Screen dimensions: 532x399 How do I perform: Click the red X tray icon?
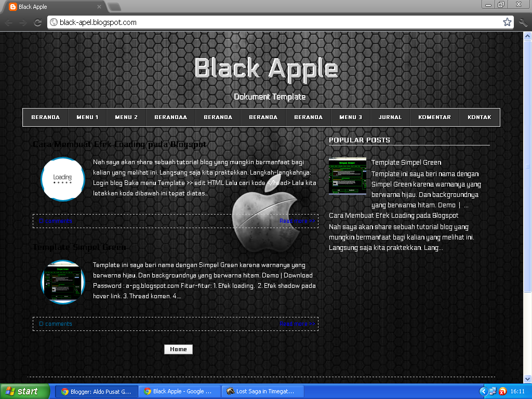502,392
